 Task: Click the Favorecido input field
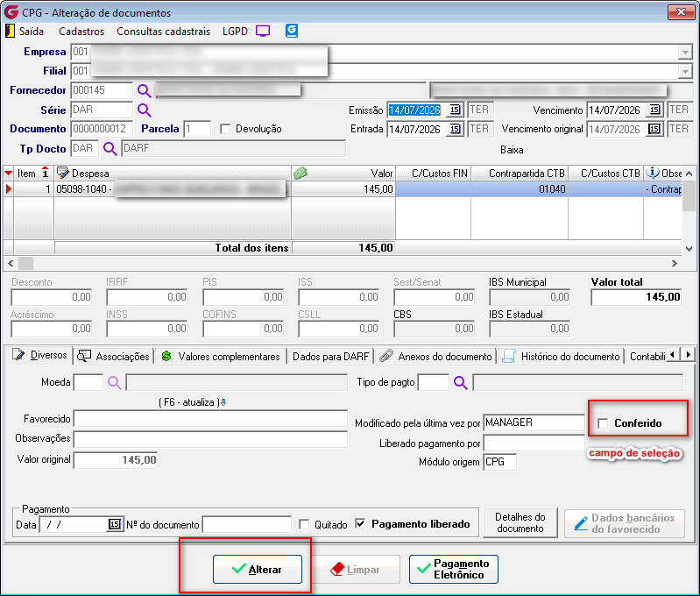[210, 419]
